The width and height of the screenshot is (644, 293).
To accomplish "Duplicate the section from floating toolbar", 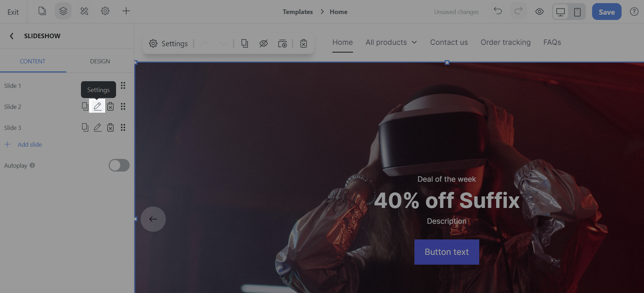I will pyautogui.click(x=244, y=43).
